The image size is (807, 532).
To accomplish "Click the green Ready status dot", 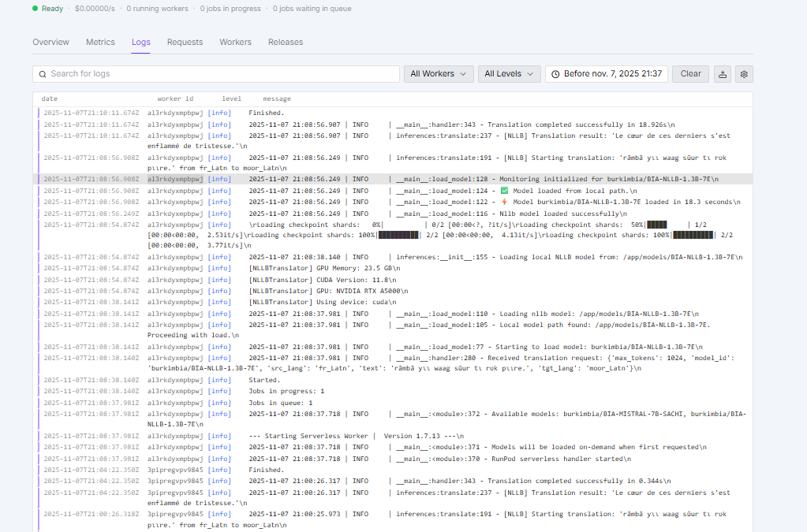I will (35, 9).
